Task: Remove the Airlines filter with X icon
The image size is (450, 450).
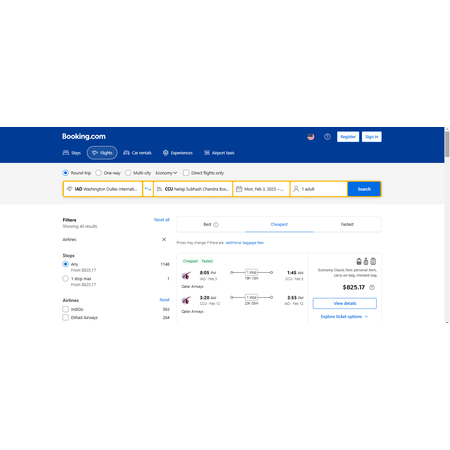Action: [x=164, y=239]
